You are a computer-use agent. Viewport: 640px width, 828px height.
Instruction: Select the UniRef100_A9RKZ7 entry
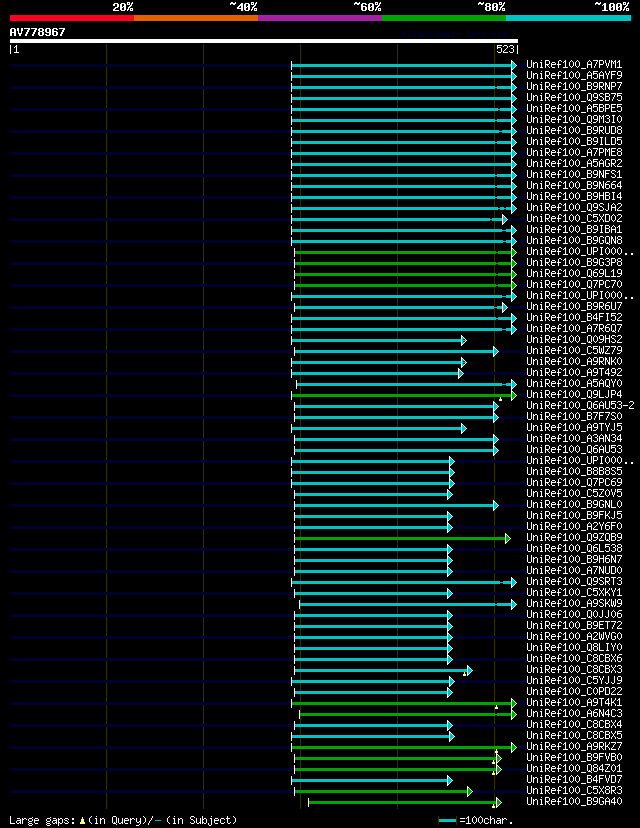click(574, 746)
